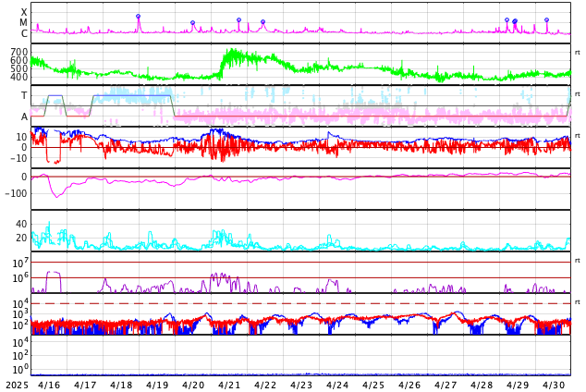Click the 10^0 tick on the bottom panel
The image size is (586, 392).
pos(19,370)
